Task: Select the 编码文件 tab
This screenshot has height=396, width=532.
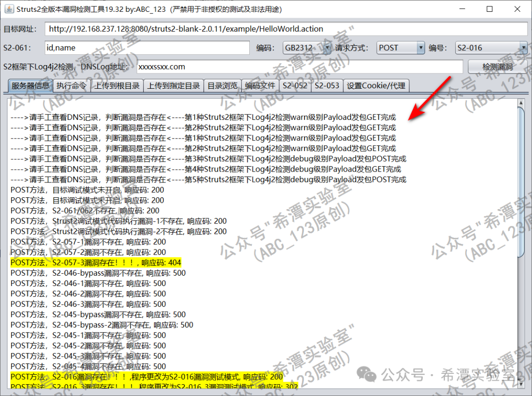Action: (x=260, y=86)
